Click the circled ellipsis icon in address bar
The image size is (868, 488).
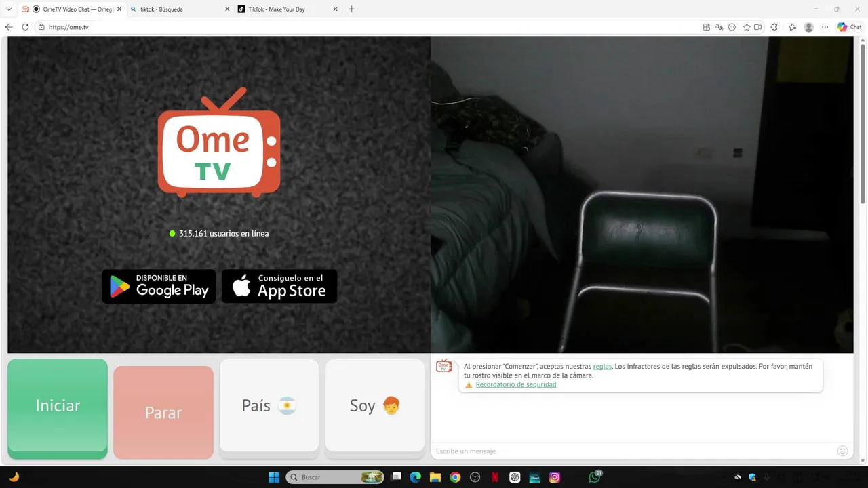click(x=732, y=27)
